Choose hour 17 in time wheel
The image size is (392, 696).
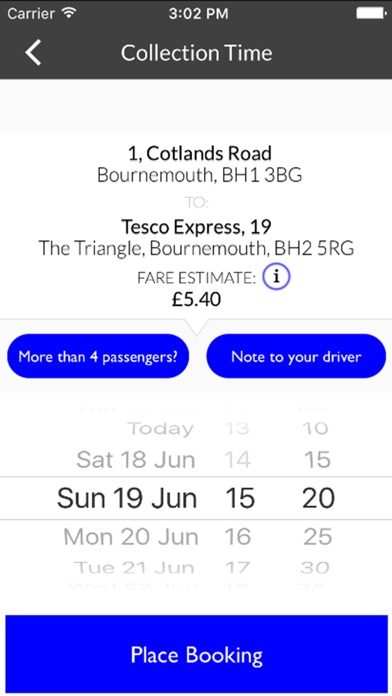tap(237, 567)
